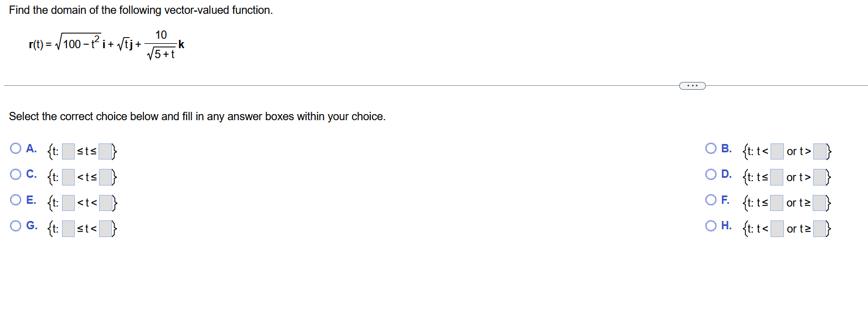Select radio option B
Viewport: 868px width, 319px height.
coord(711,148)
